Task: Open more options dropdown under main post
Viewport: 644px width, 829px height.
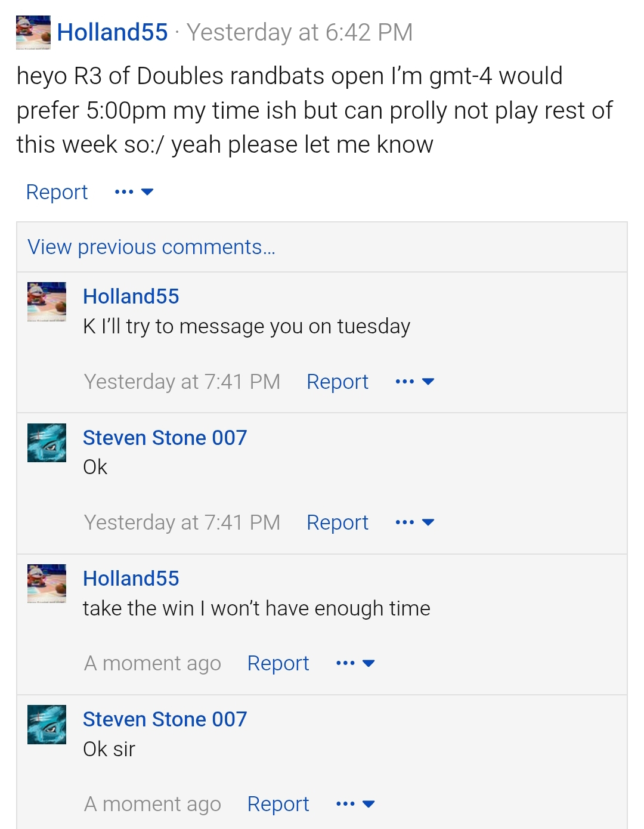Action: [x=134, y=192]
